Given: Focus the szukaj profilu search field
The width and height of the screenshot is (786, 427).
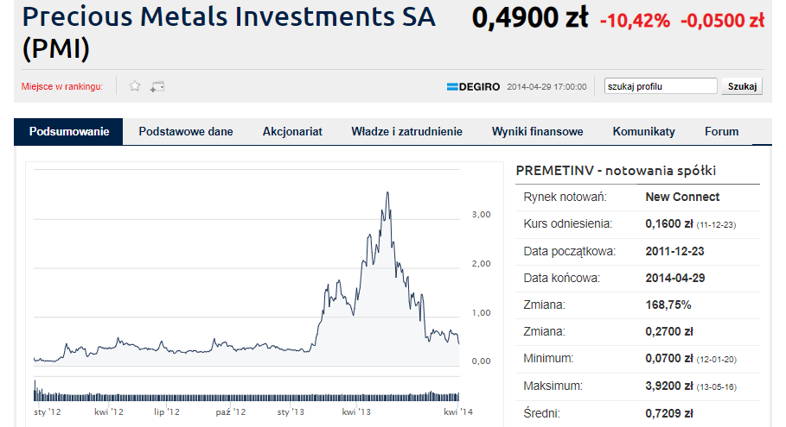Looking at the screenshot, I should coord(660,86).
